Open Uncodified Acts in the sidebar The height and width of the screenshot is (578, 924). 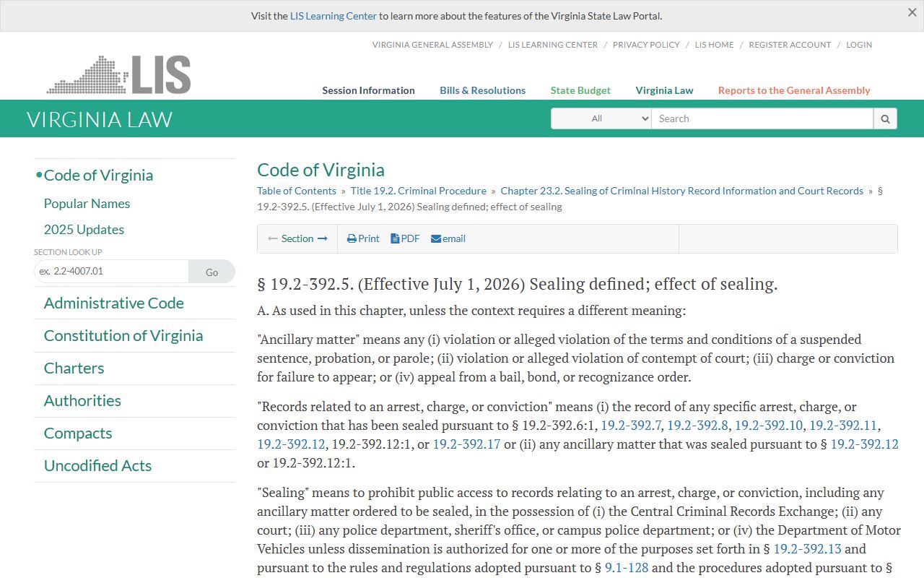click(x=97, y=466)
